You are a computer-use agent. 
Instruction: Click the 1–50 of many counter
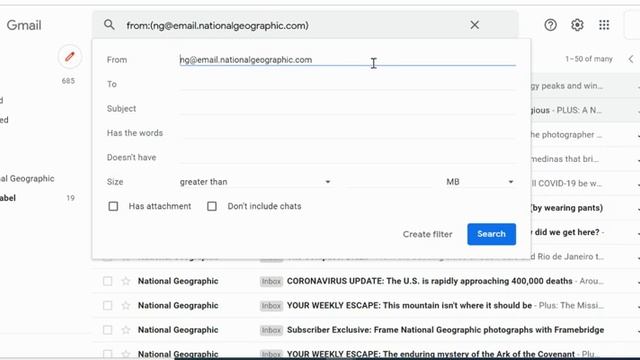pyautogui.click(x=589, y=59)
